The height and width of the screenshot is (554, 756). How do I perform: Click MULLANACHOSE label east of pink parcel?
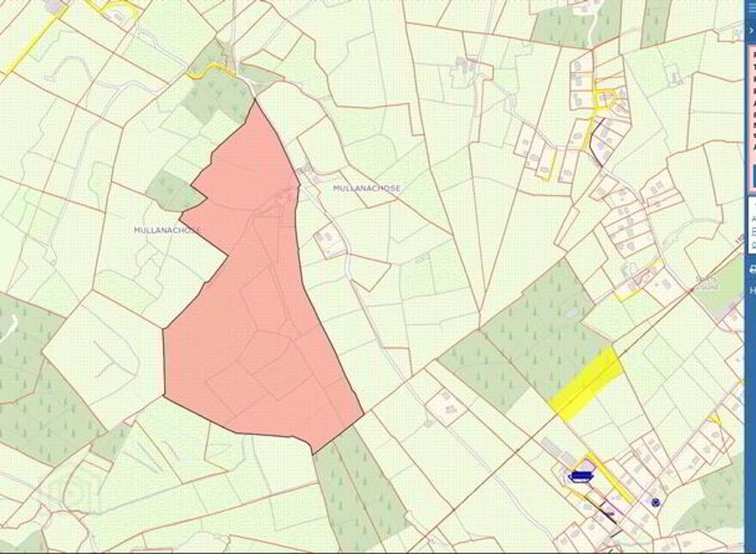click(x=367, y=188)
